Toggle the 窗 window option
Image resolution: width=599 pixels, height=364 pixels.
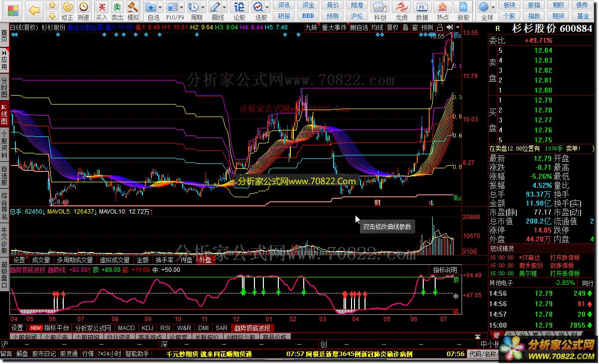pyautogui.click(x=415, y=27)
